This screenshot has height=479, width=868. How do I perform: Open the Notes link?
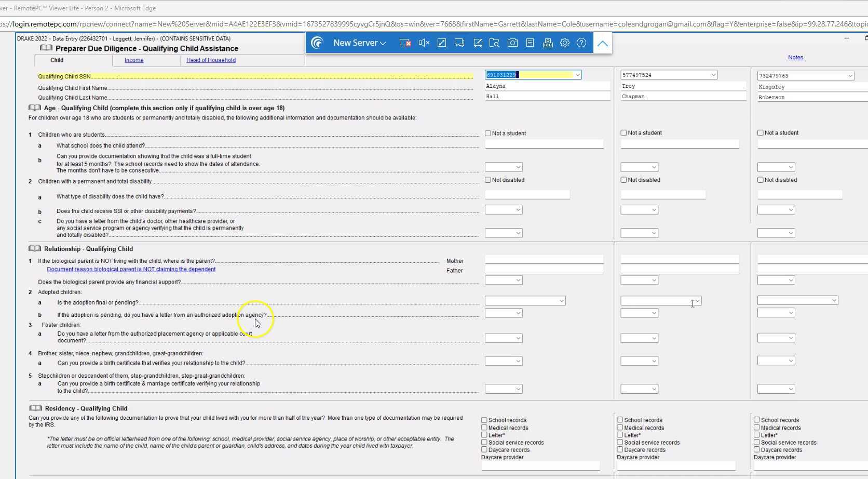coord(795,58)
